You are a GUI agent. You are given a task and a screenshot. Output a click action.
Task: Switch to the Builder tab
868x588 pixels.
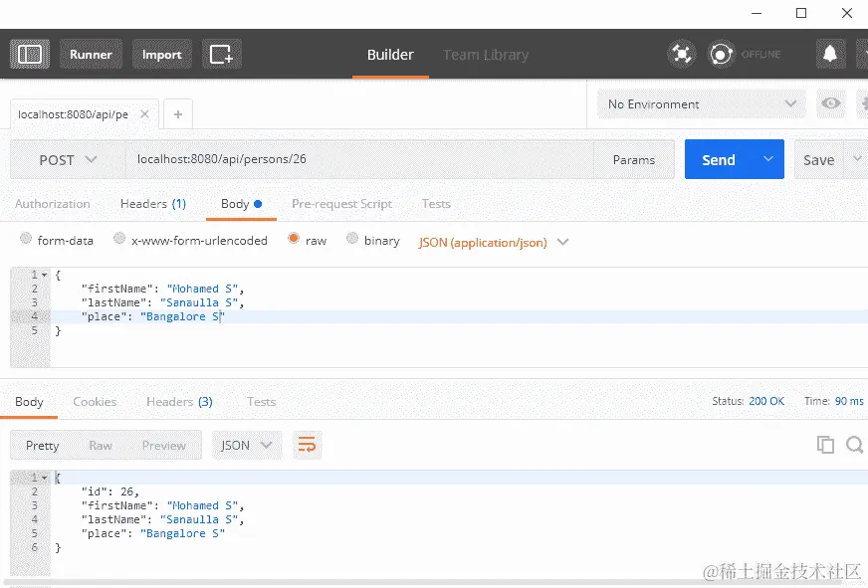point(390,55)
